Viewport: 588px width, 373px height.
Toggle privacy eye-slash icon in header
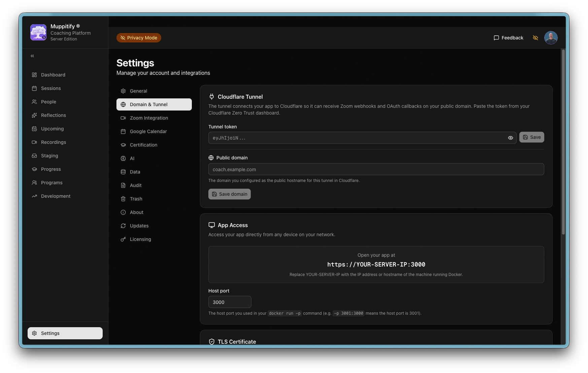(535, 38)
